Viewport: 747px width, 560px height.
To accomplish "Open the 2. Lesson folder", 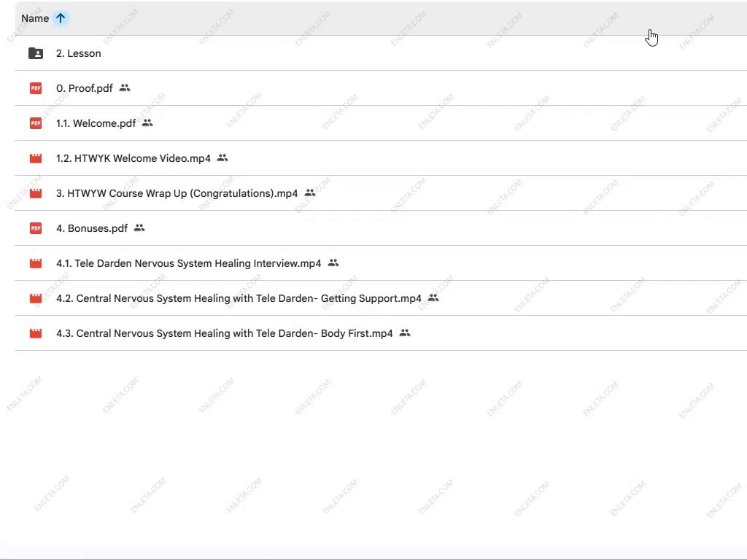I will (79, 53).
